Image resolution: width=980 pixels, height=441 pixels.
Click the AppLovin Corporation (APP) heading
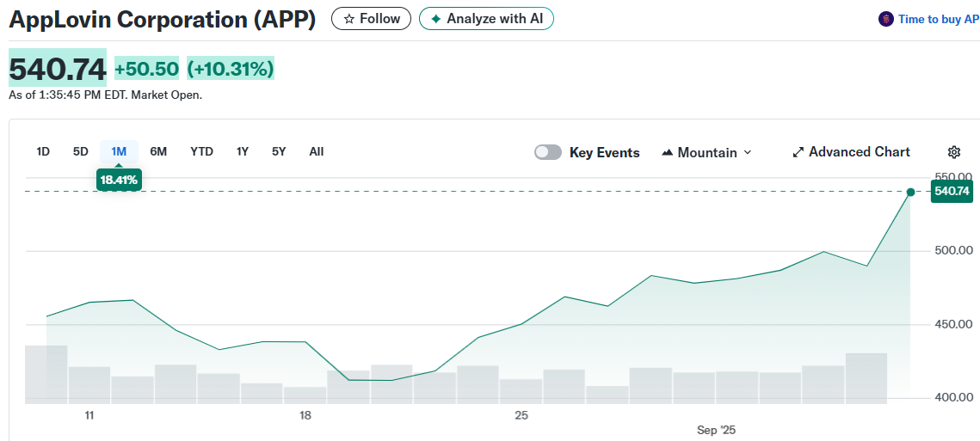tap(163, 20)
